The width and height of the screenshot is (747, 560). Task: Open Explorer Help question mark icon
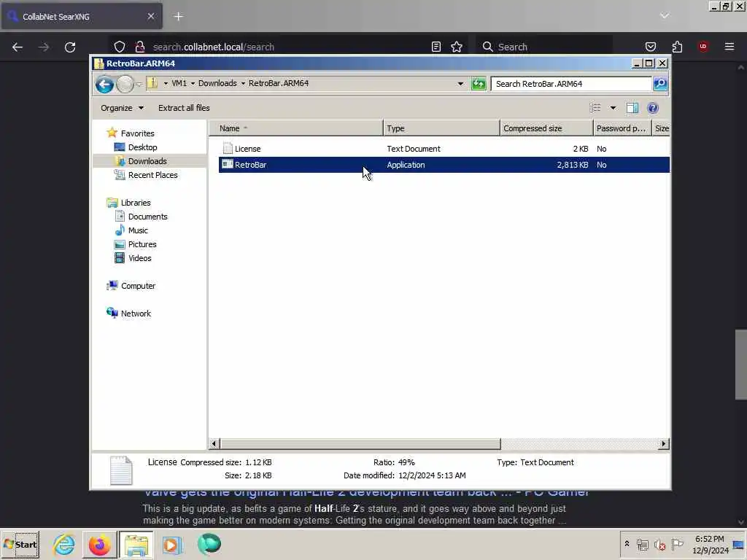[x=653, y=108]
